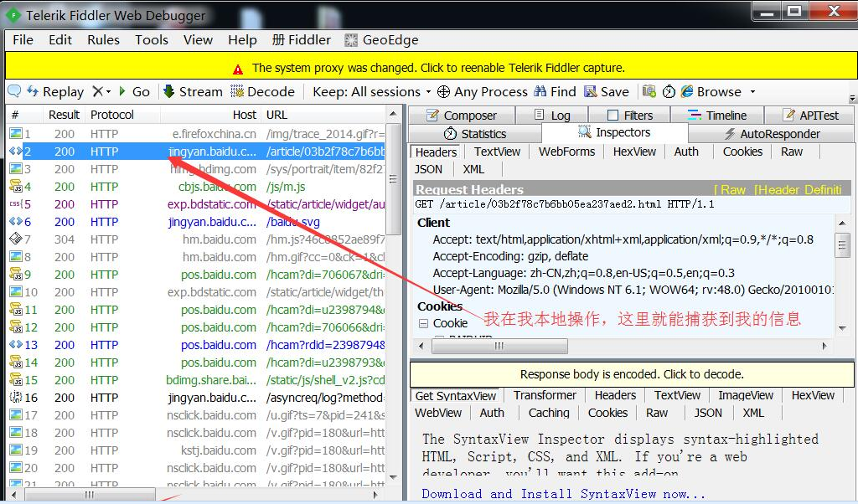This screenshot has width=858, height=504.
Task: Select request WebForms inspector tab
Action: (566, 152)
